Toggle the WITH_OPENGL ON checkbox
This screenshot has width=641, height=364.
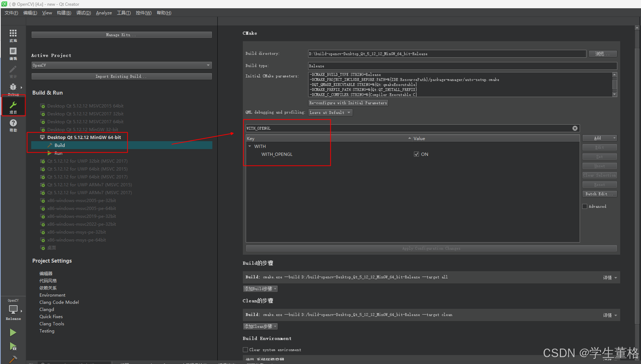pyautogui.click(x=416, y=154)
